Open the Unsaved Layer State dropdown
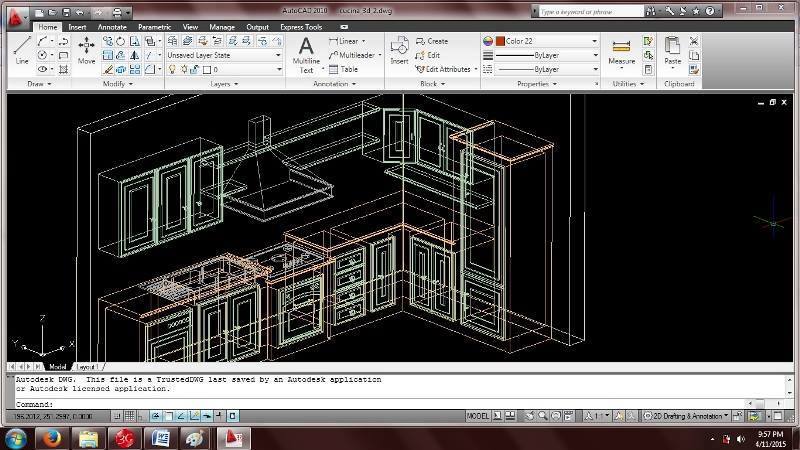This screenshot has height=450, width=800. tap(224, 55)
